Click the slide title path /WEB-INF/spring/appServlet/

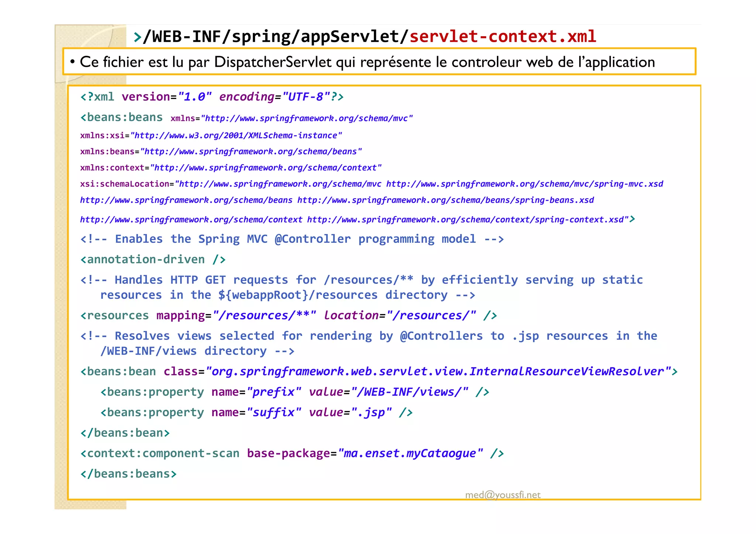pyautogui.click(x=276, y=37)
